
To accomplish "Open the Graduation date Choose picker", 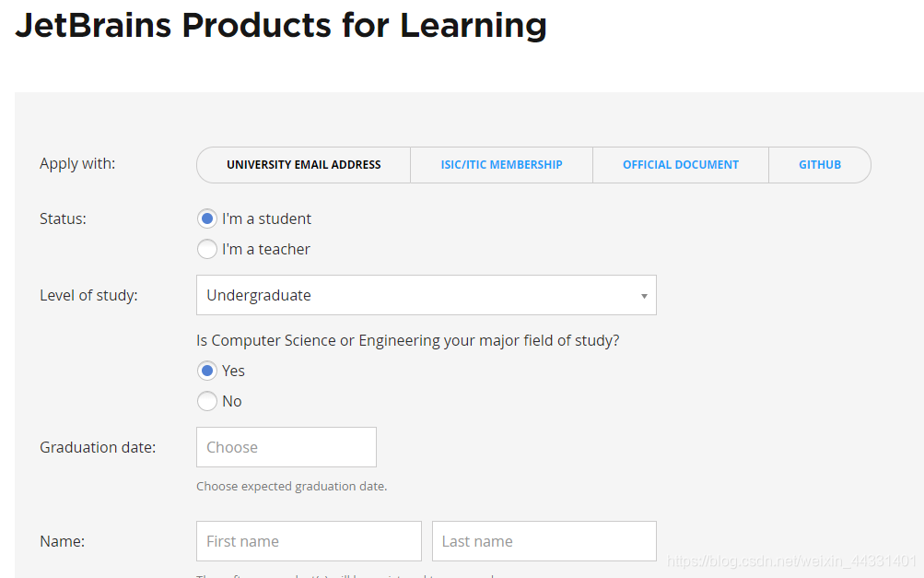I will (286, 447).
